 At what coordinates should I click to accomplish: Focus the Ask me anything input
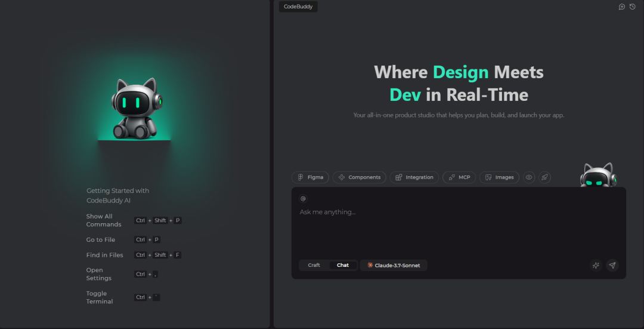pyautogui.click(x=459, y=212)
